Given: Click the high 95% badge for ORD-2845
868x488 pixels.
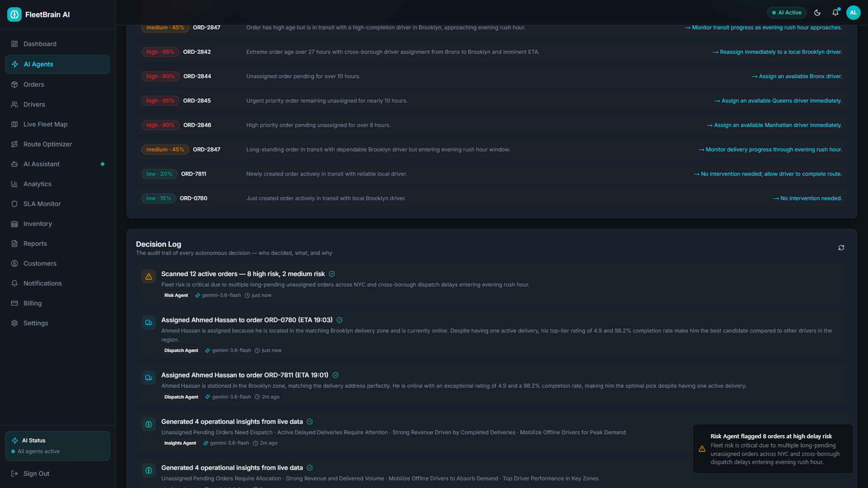Looking at the screenshot, I should click(160, 101).
